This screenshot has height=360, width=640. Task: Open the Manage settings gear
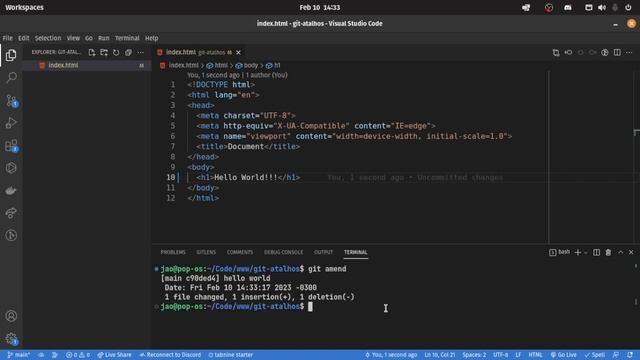click(11, 338)
